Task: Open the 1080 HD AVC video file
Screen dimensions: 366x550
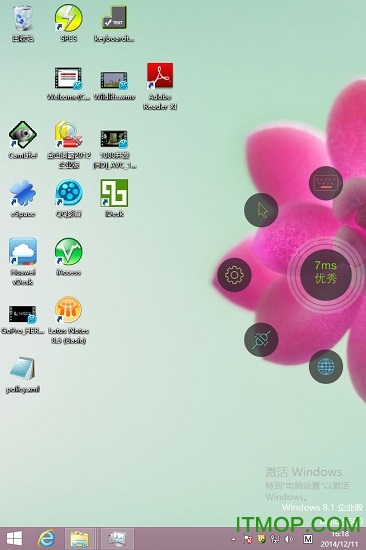Action: pos(114,149)
